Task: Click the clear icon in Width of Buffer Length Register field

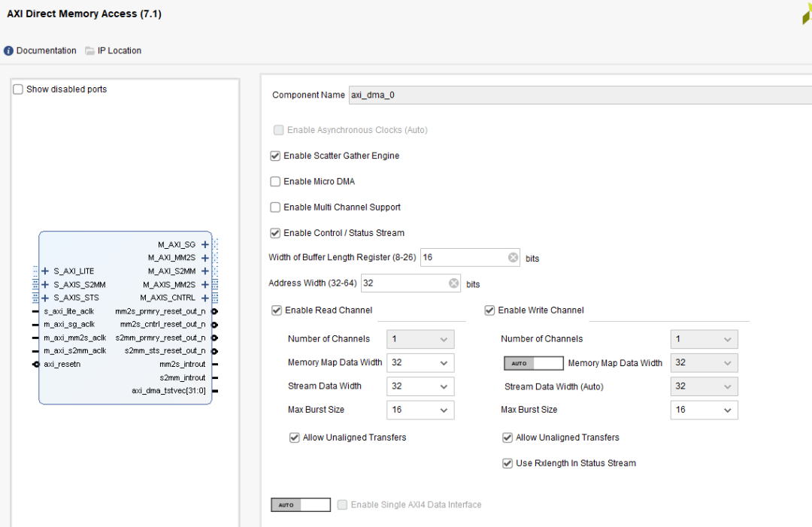Action: 513,257
